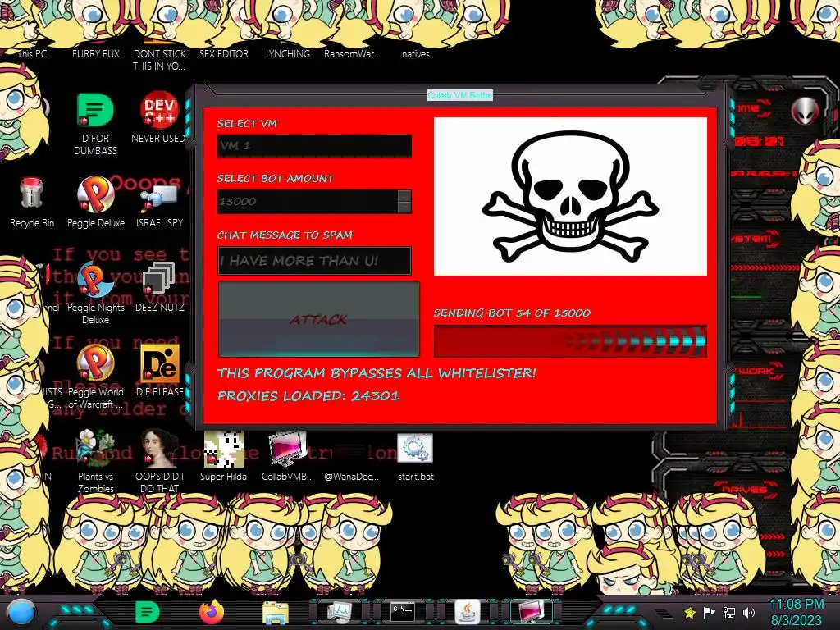Select the Plants vs Zombies icon
The image size is (840, 630).
[x=95, y=461]
